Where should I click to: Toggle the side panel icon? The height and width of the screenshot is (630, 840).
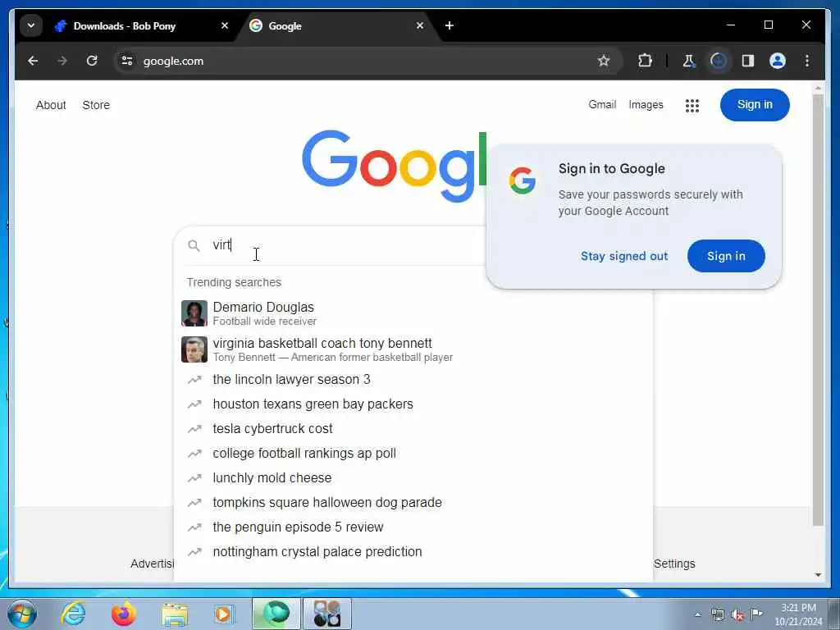pos(748,61)
